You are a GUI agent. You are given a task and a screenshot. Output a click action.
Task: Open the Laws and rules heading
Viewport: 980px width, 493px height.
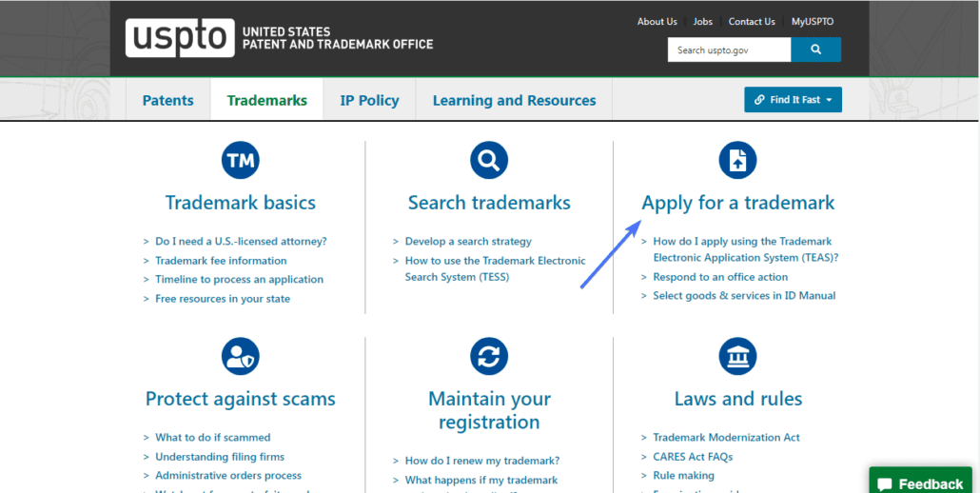[738, 398]
